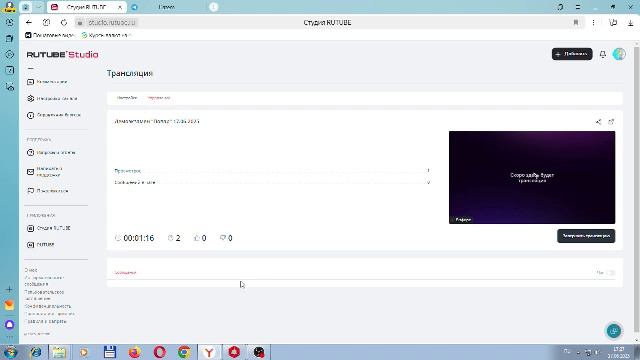Viewport: 640px width, 360px height.
Task: Toggle the switch at right of messages panel
Action: pyautogui.click(x=610, y=272)
